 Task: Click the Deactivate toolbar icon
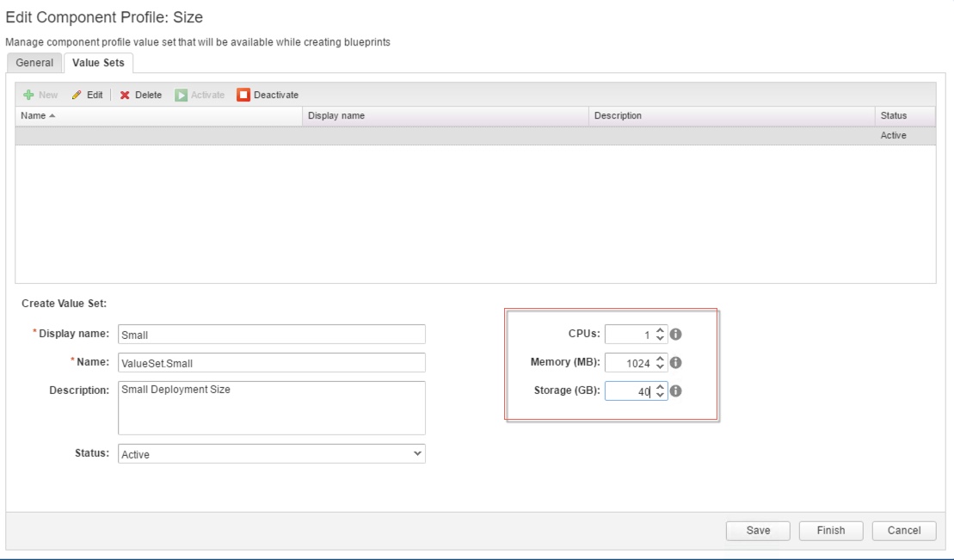click(243, 95)
